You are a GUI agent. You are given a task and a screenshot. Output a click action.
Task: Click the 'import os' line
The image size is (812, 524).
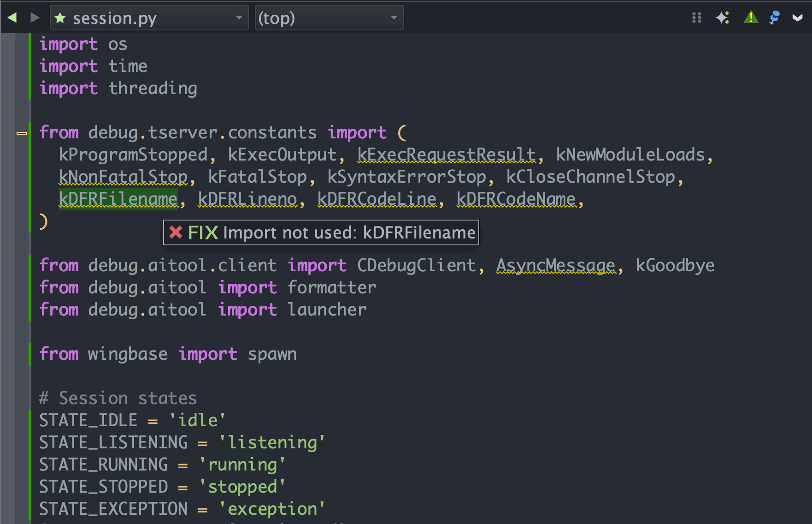pos(83,44)
